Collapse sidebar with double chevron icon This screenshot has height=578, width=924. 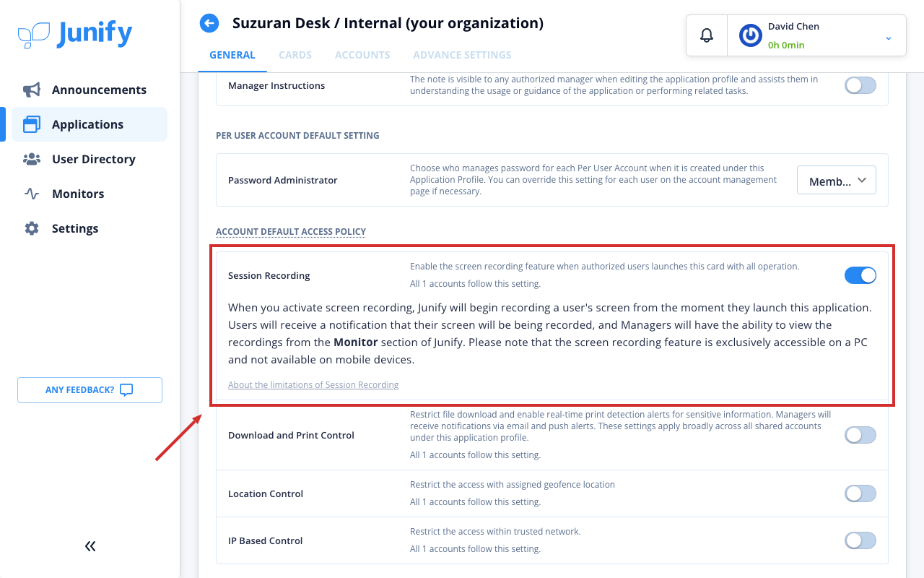[90, 546]
